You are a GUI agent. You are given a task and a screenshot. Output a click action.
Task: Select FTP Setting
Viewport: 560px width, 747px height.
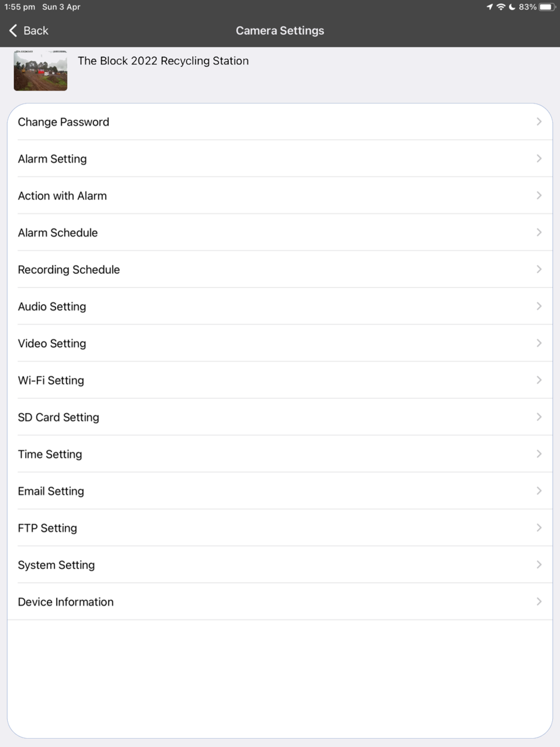point(48,528)
